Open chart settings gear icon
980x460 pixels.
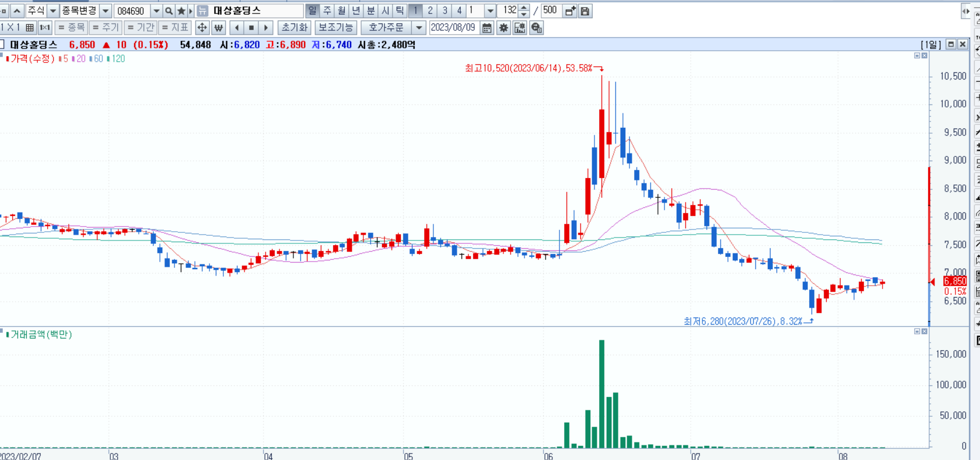(x=503, y=27)
